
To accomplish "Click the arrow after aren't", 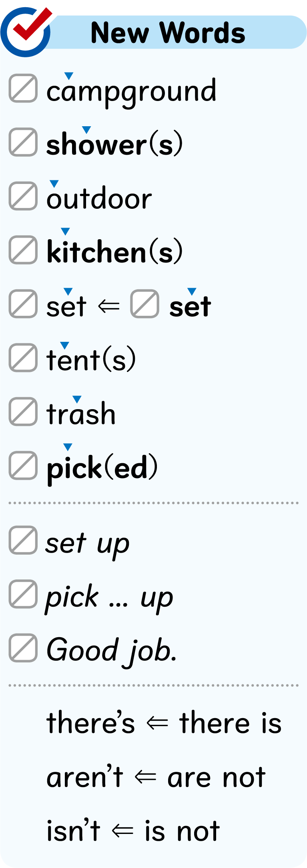I will point(145,777).
